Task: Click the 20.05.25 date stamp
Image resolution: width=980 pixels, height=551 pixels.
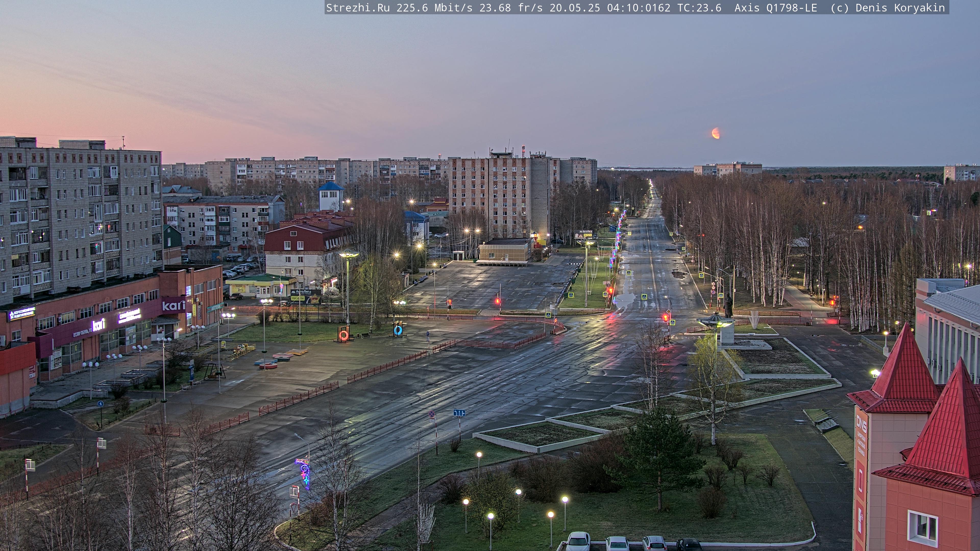Action: [x=575, y=8]
